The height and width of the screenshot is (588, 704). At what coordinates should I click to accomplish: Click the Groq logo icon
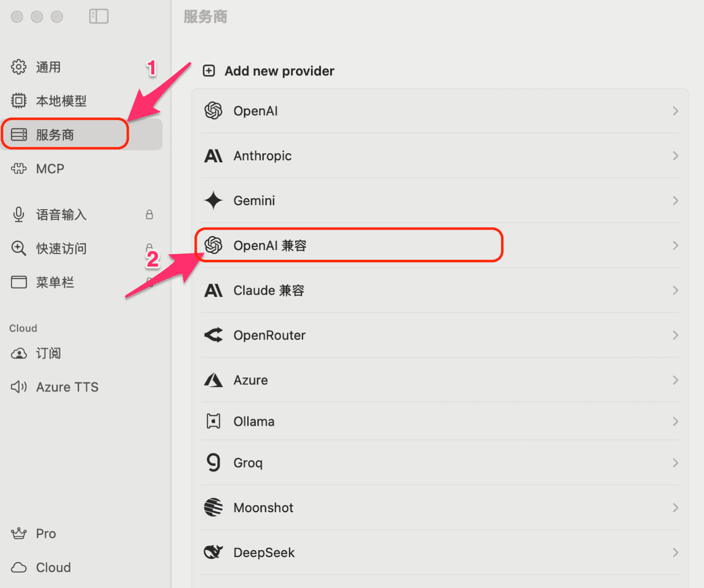click(x=213, y=463)
